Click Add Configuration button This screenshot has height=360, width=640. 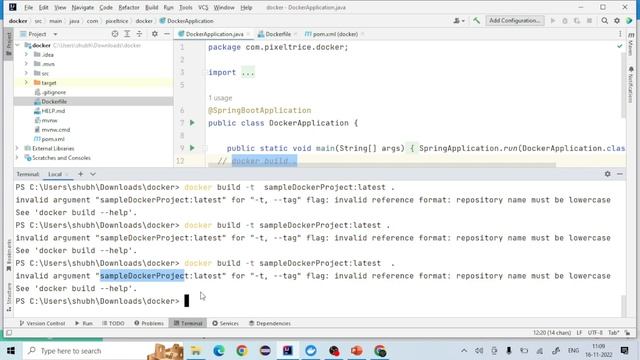click(515, 20)
